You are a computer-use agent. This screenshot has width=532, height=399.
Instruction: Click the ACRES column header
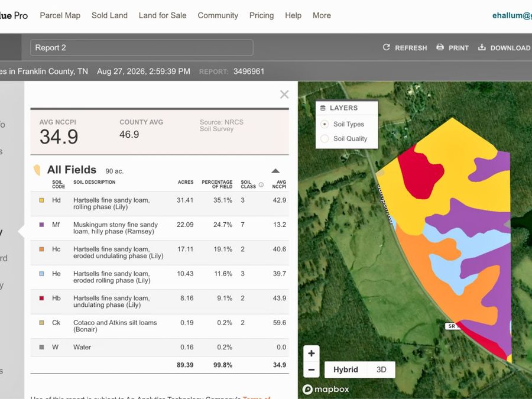[x=186, y=182]
